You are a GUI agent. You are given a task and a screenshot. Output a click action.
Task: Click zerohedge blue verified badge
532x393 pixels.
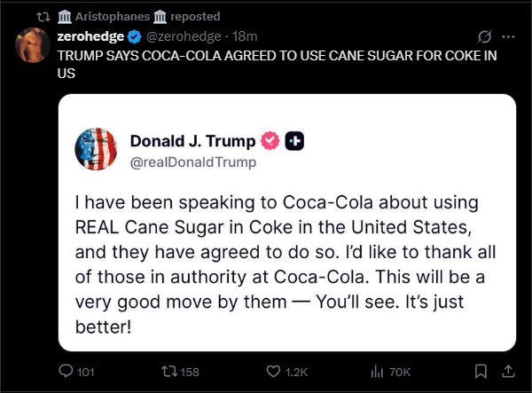click(x=135, y=36)
